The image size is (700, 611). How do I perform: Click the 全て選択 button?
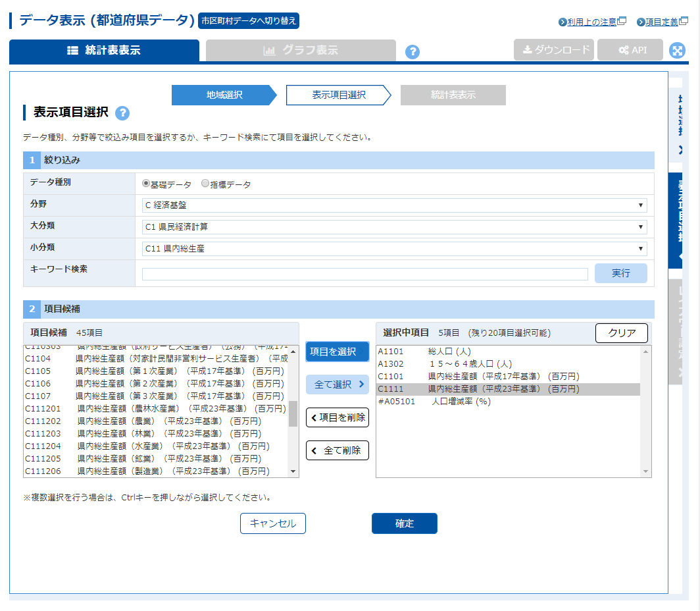(337, 385)
